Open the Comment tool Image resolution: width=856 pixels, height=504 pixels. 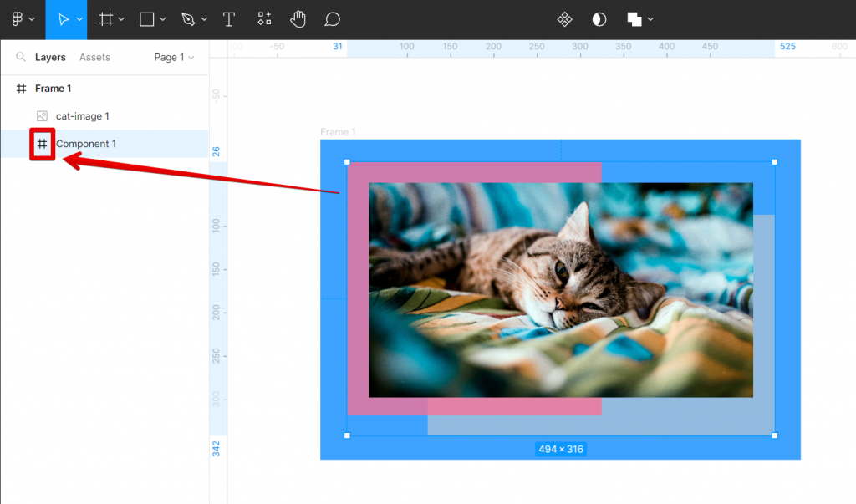332,18
